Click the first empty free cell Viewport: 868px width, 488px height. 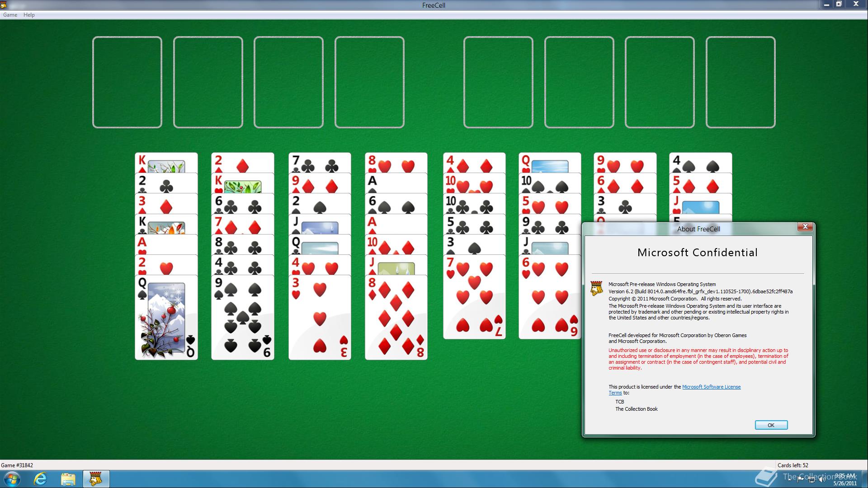[127, 82]
